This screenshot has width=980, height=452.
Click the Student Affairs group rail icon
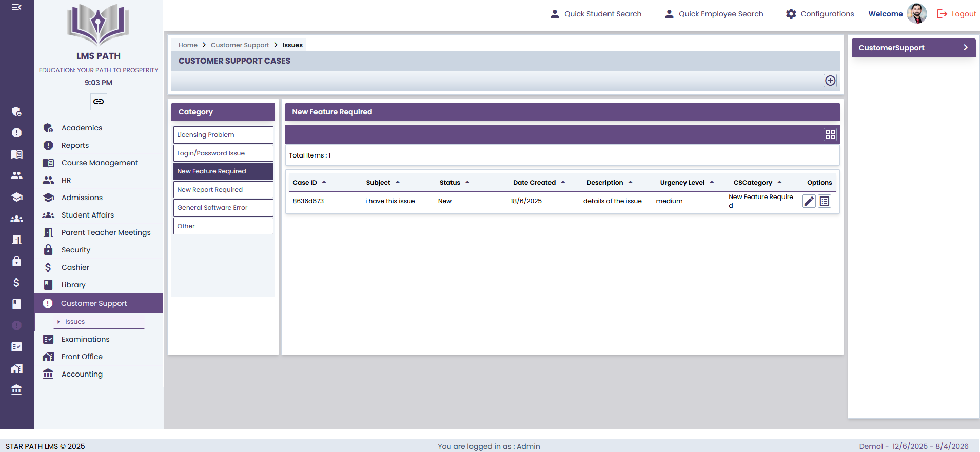[16, 219]
